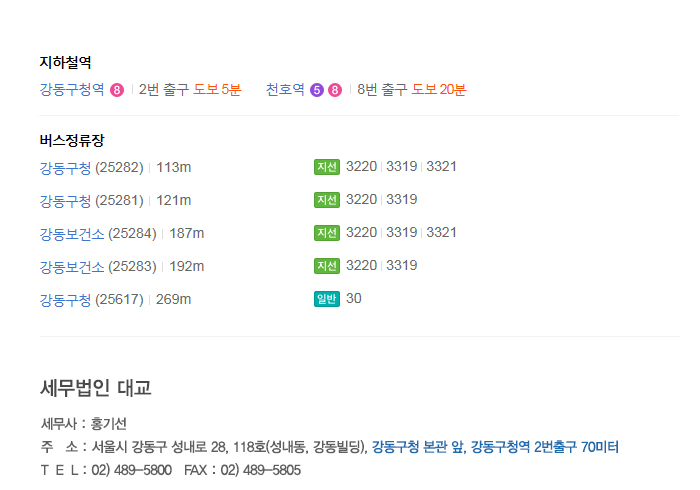
Task: Select 강동구청 bus stop 25281
Action: [66, 200]
